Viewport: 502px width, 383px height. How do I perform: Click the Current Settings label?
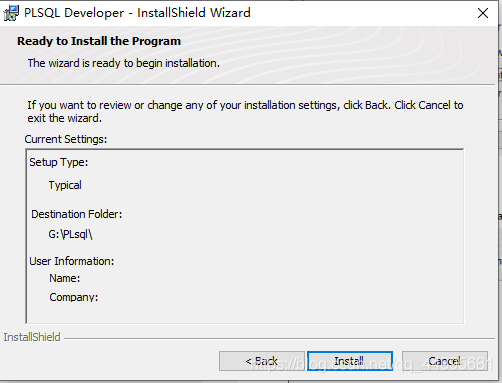tap(66, 139)
